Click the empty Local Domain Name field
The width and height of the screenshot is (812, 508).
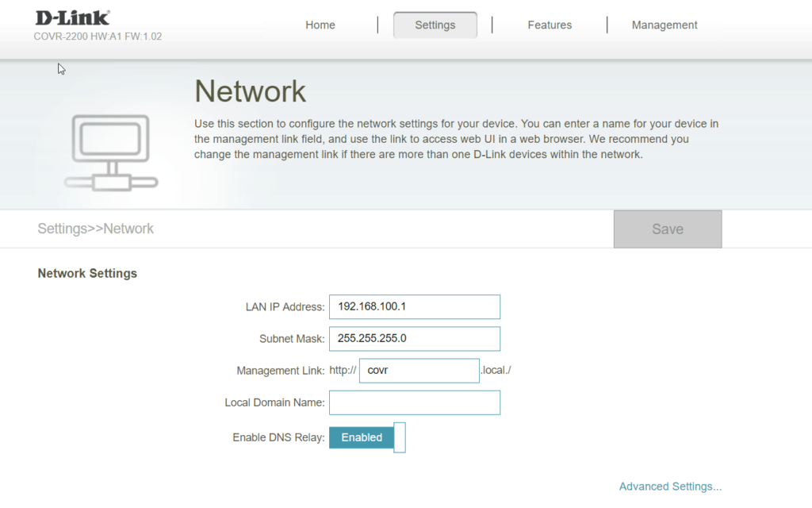click(x=415, y=402)
